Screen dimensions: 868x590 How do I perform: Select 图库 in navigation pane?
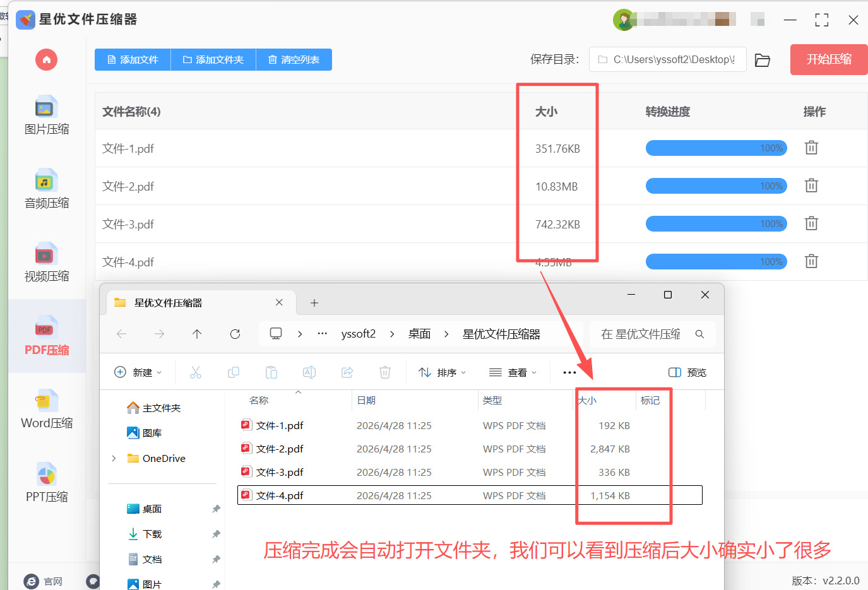pos(145,433)
